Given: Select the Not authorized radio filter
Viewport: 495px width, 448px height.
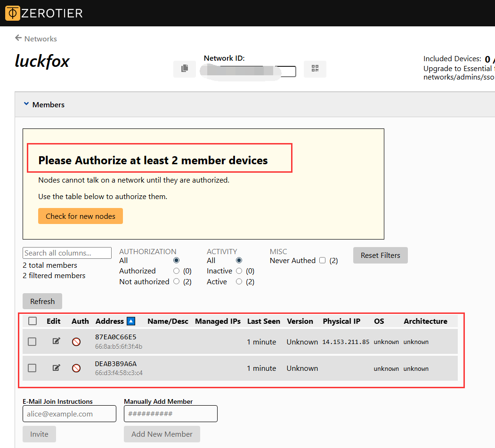Looking at the screenshot, I should [177, 281].
